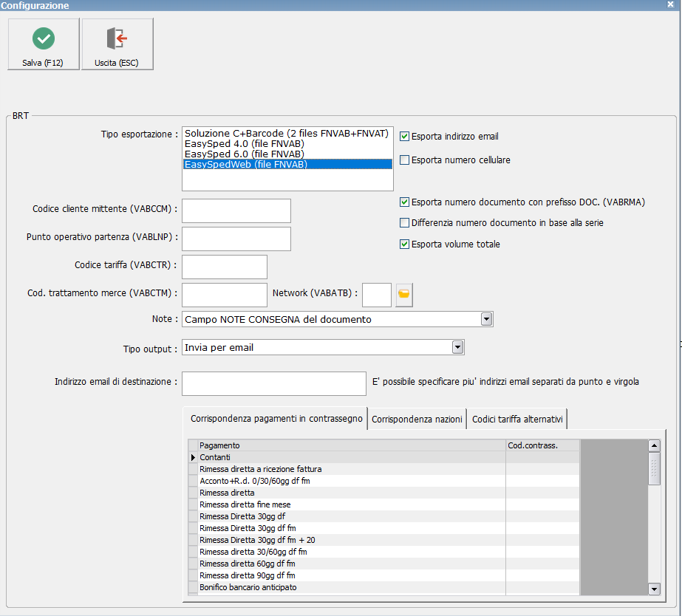The width and height of the screenshot is (682, 616).
Task: Click the payments table scroll up arrow
Action: pos(654,445)
